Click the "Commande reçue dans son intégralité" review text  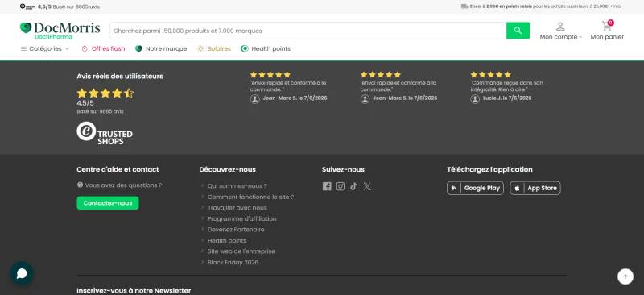tap(506, 86)
